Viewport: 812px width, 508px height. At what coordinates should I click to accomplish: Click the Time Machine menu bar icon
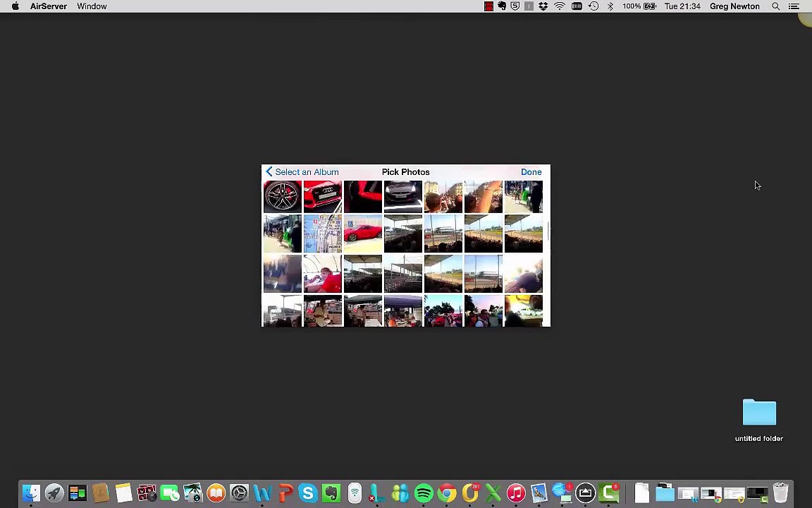coord(593,6)
